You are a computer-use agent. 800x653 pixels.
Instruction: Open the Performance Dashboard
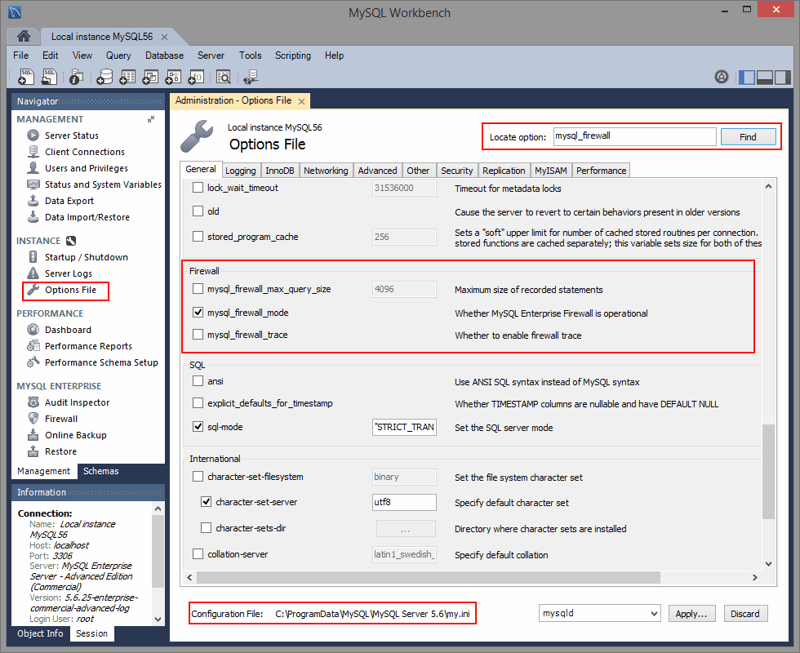(68, 330)
